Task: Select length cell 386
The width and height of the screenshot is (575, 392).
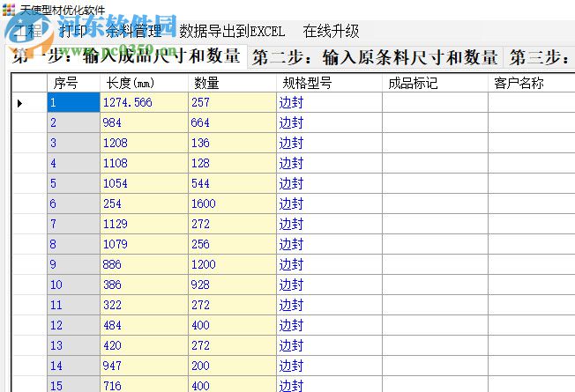Action: tap(144, 285)
